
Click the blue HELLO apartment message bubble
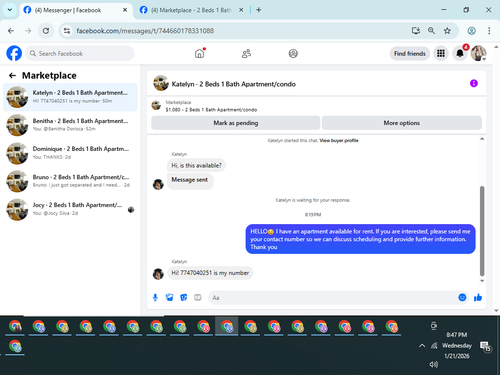click(360, 239)
